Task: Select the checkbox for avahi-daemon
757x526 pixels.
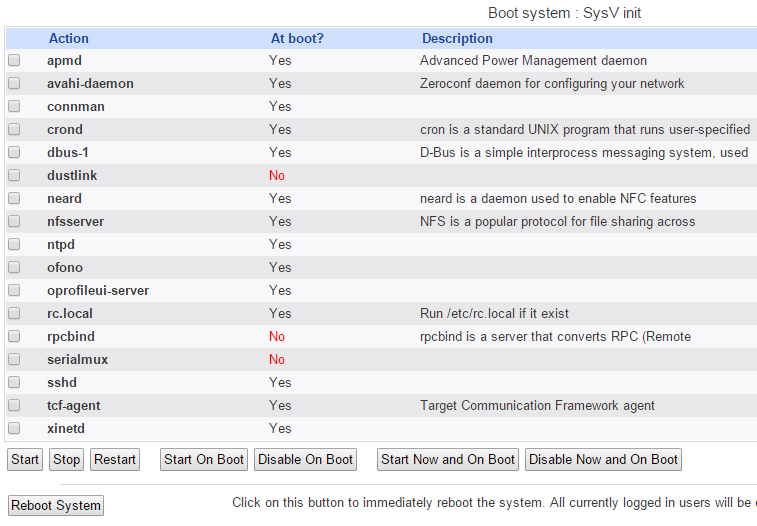Action: tap(14, 84)
